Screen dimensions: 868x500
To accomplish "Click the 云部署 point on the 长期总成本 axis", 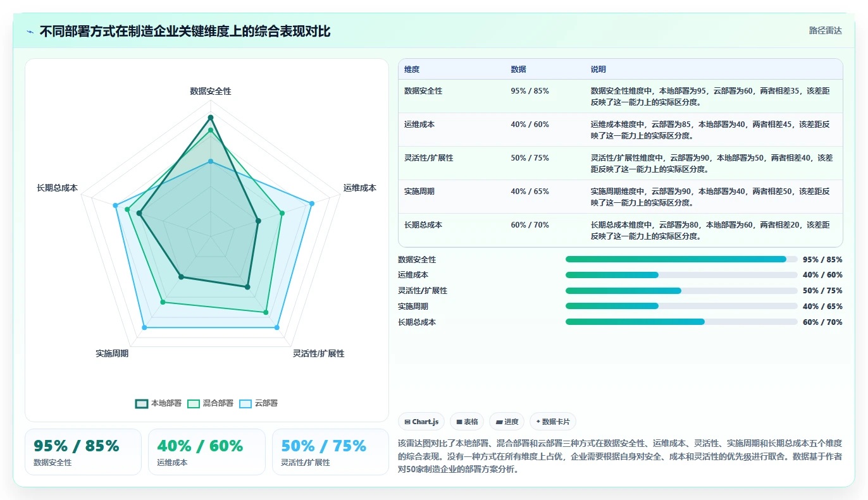I will coord(115,205).
